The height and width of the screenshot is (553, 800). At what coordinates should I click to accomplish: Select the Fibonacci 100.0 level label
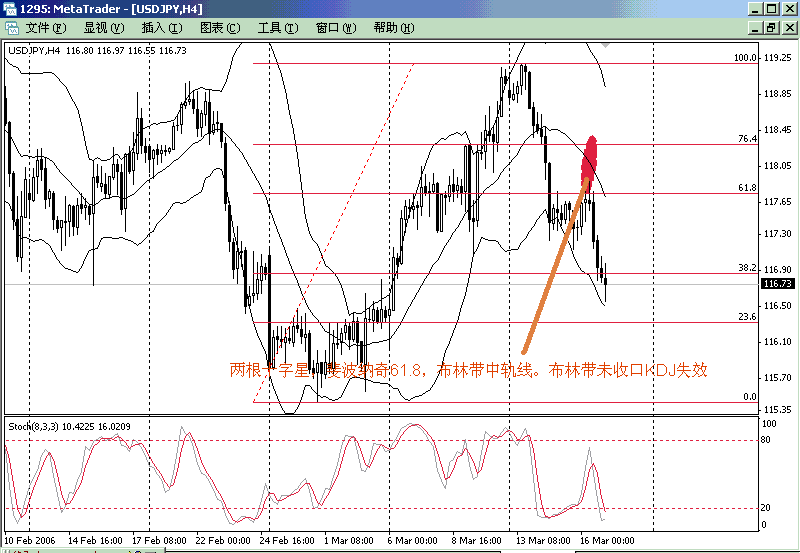pyautogui.click(x=745, y=57)
